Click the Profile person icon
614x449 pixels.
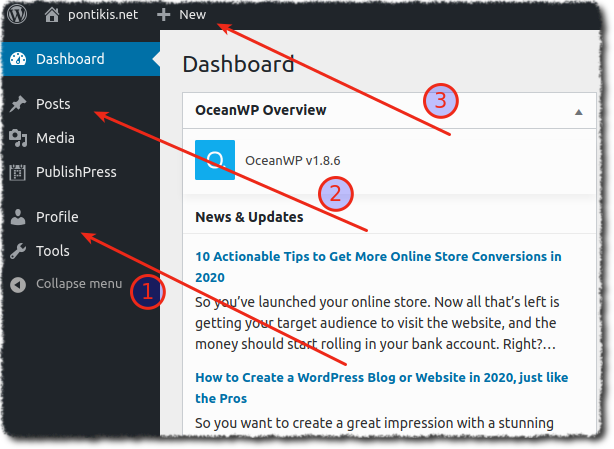click(x=18, y=217)
